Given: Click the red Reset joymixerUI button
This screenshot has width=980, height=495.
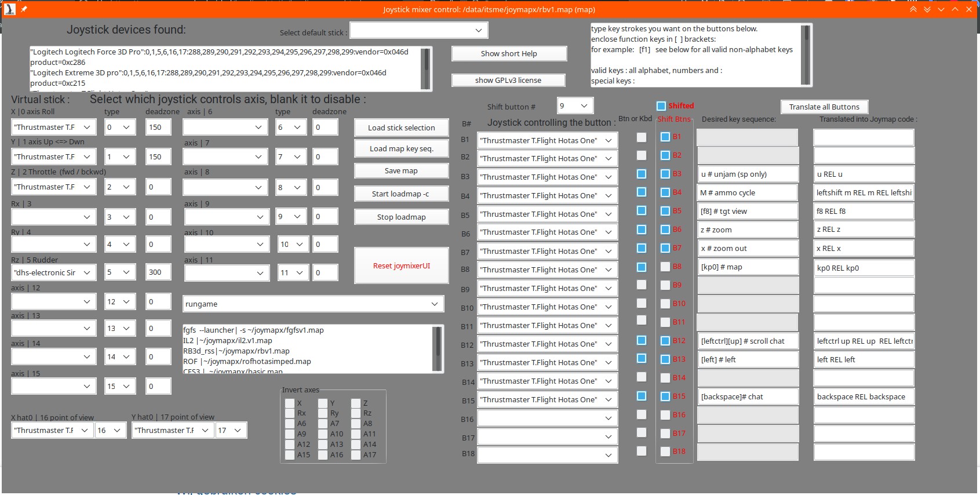Looking at the screenshot, I should tap(401, 266).
